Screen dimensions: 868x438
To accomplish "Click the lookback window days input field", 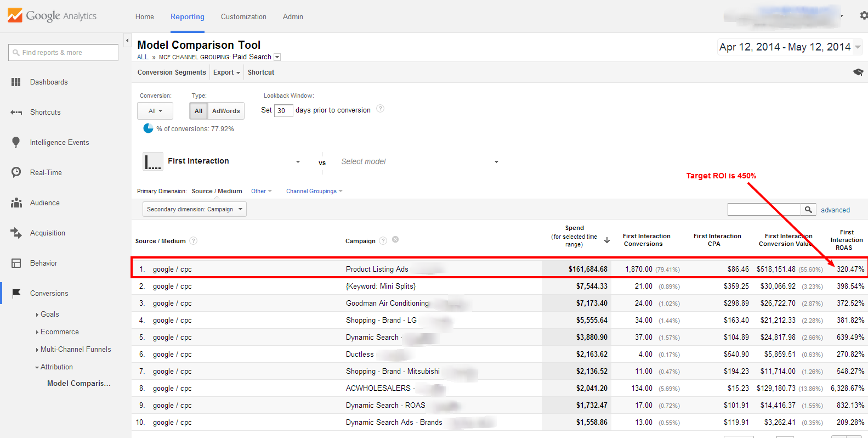I will click(x=283, y=110).
